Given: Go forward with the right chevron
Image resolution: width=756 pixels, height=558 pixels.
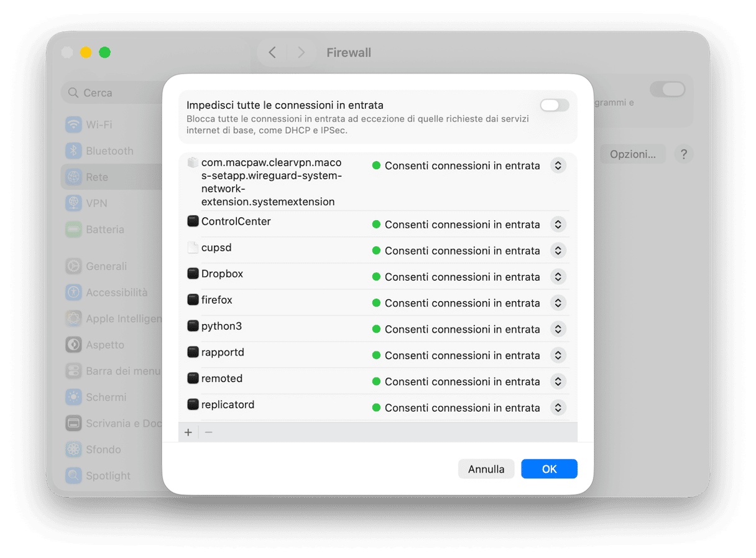Looking at the screenshot, I should tap(301, 53).
